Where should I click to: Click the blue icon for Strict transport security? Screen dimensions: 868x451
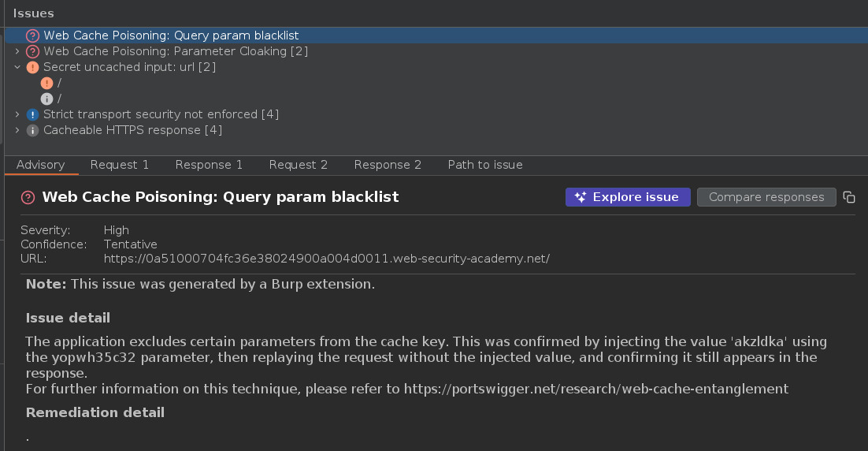coord(32,114)
